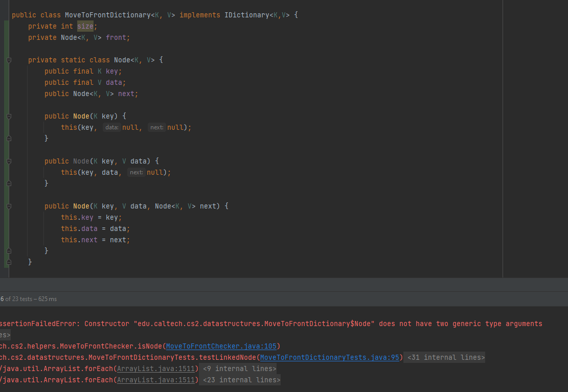The height and width of the screenshot is (392, 568).
Task: Open ArrayList.java:1511 link beside 23 internal lines
Action: (x=156, y=380)
